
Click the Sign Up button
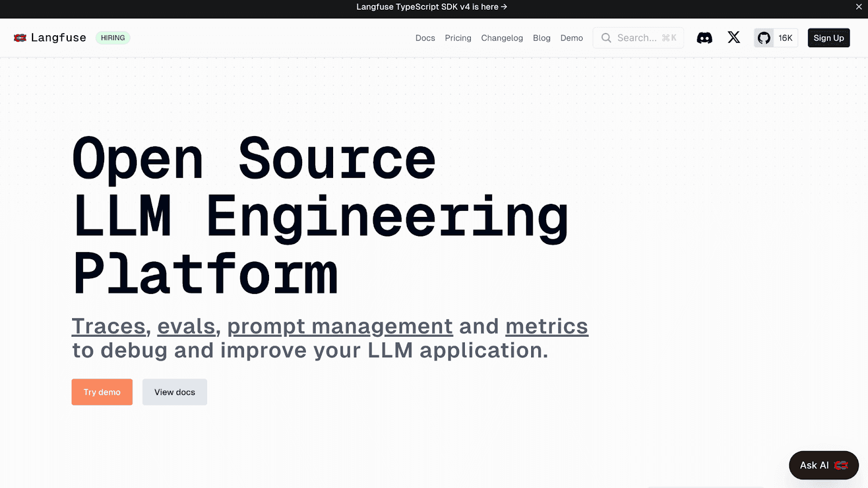[828, 38]
